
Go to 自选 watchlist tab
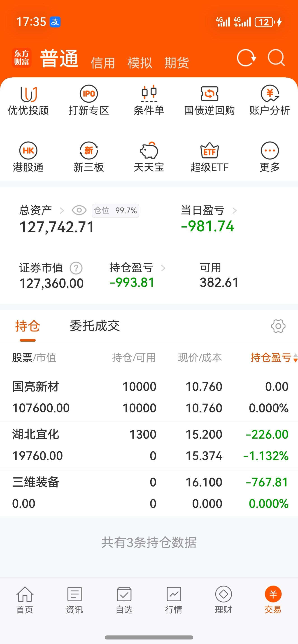click(124, 600)
